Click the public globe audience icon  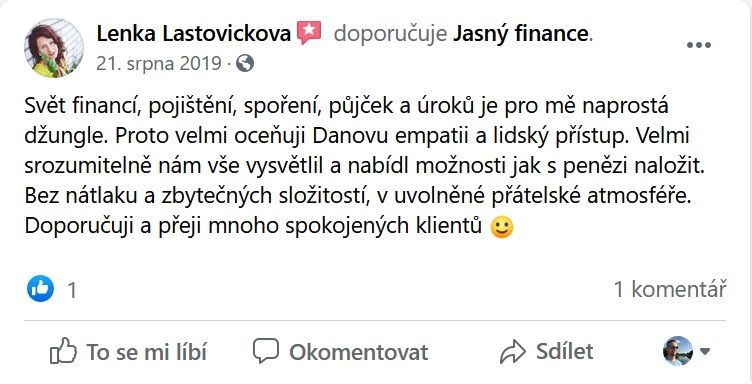(245, 64)
